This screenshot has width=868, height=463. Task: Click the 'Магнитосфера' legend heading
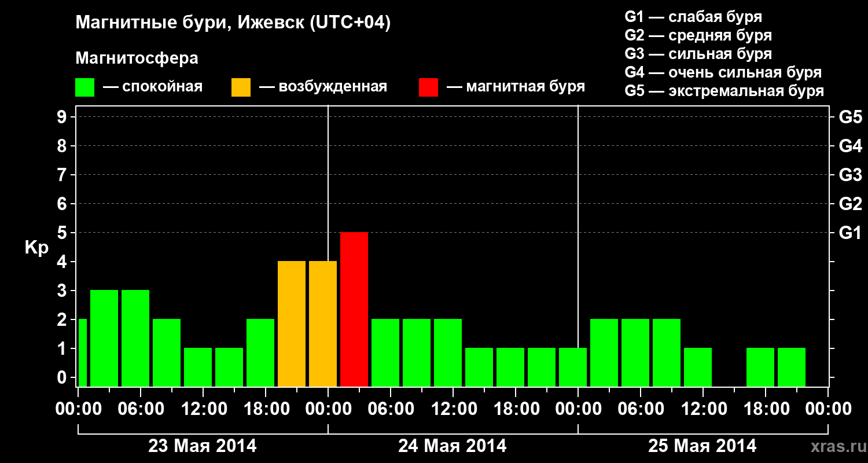[137, 58]
